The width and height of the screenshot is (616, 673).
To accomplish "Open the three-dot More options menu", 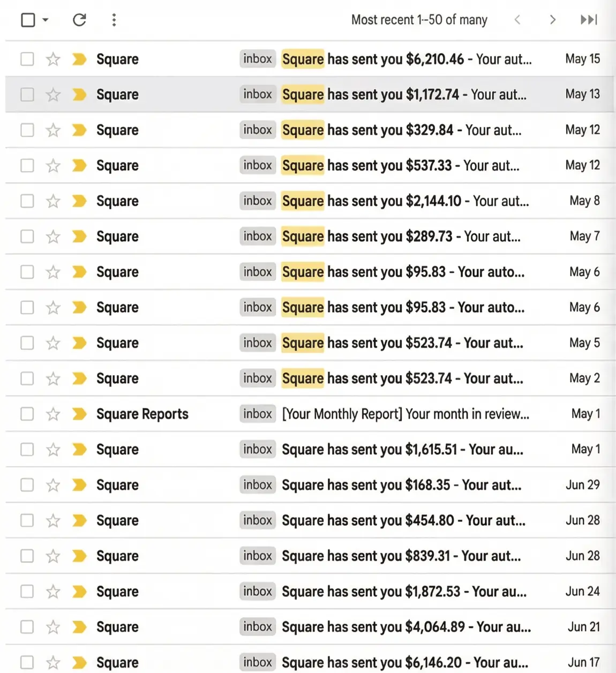I will pos(114,20).
